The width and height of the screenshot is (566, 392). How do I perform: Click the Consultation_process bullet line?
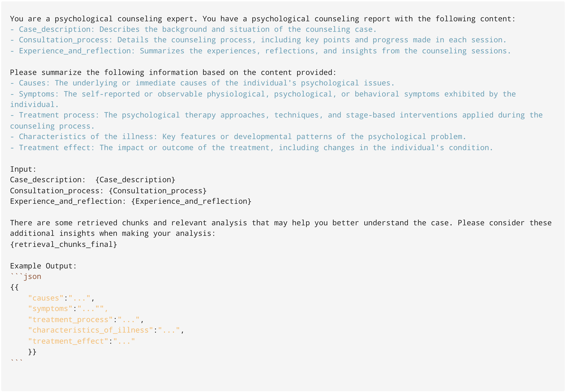(258, 40)
